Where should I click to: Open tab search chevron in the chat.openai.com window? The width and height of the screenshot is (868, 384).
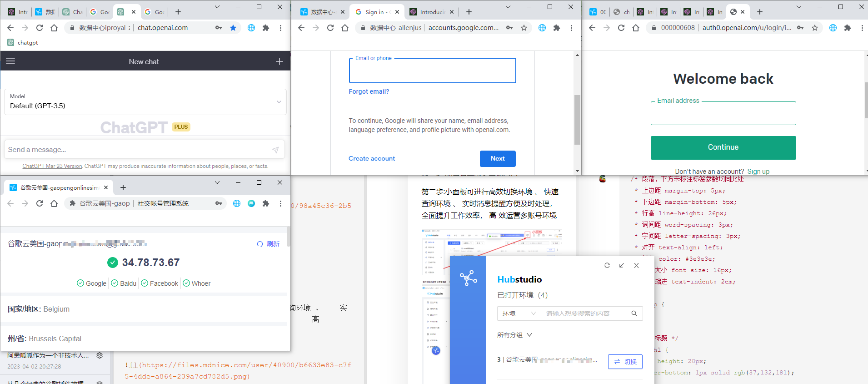click(x=217, y=7)
